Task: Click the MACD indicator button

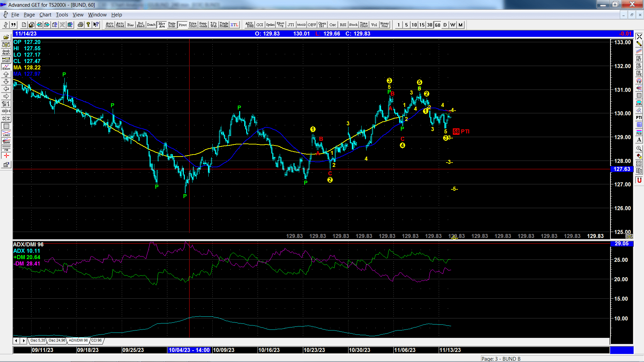Action: 301,25
